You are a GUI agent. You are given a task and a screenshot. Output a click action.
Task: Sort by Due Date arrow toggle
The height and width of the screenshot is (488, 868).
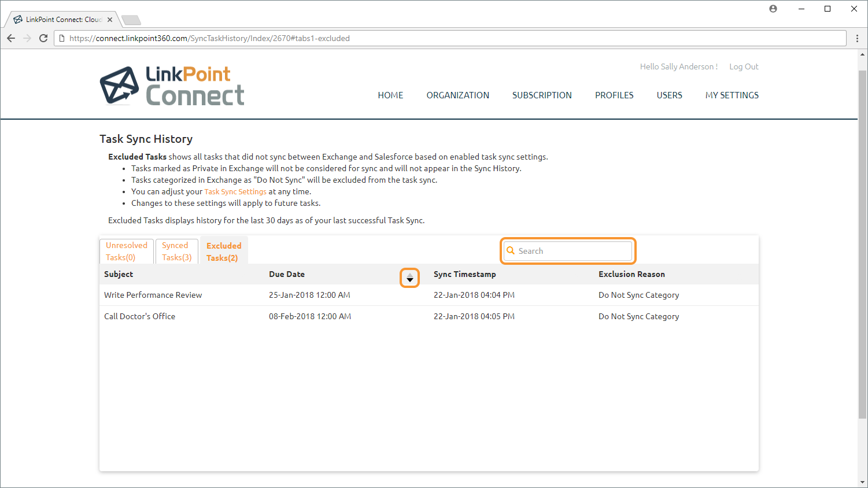[x=410, y=278]
